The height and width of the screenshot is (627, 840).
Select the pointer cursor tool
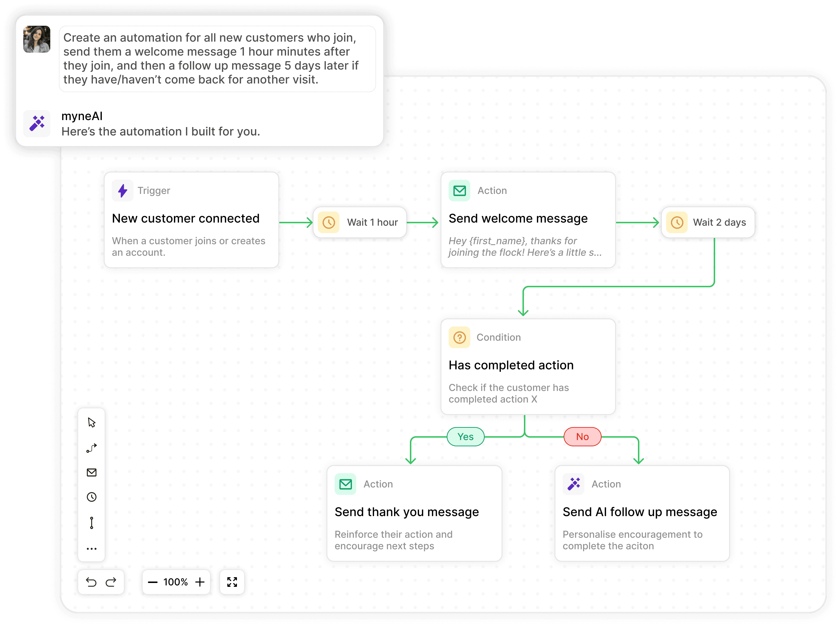tap(91, 422)
